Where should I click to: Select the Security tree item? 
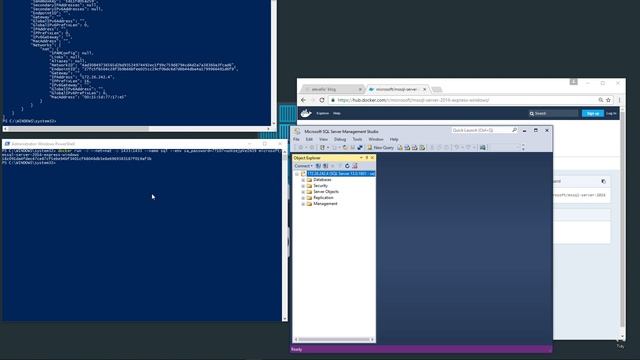click(x=320, y=186)
